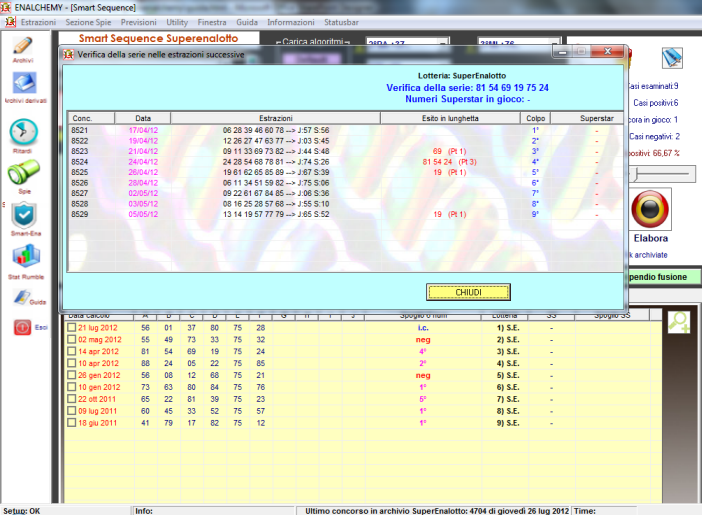The width and height of the screenshot is (702, 515).
Task: Select concorso row 8529 dated 05/05/12
Action: [345, 215]
